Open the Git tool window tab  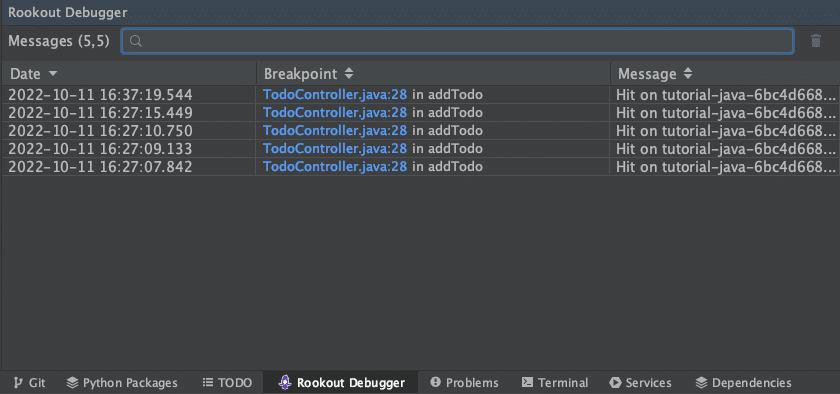point(29,383)
